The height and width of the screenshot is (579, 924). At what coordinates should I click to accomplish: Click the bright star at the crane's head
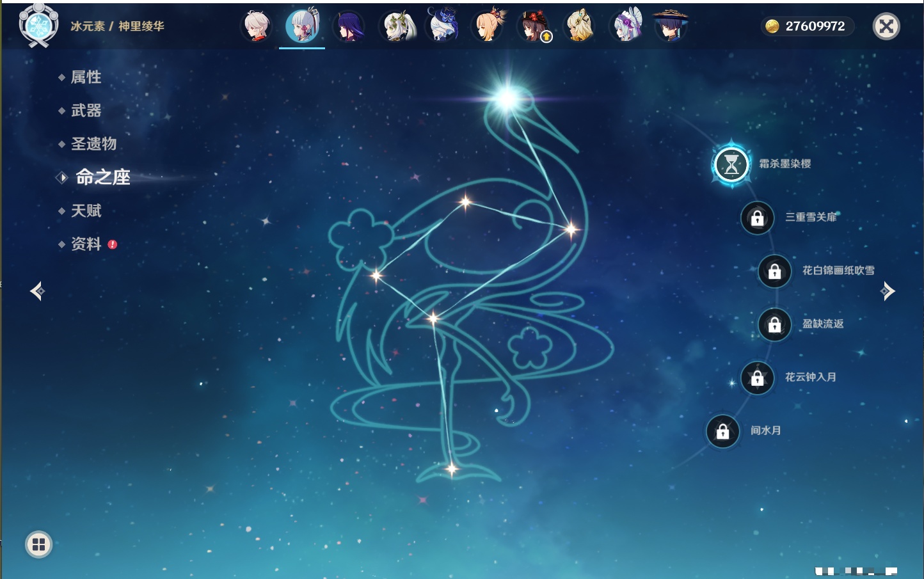507,98
